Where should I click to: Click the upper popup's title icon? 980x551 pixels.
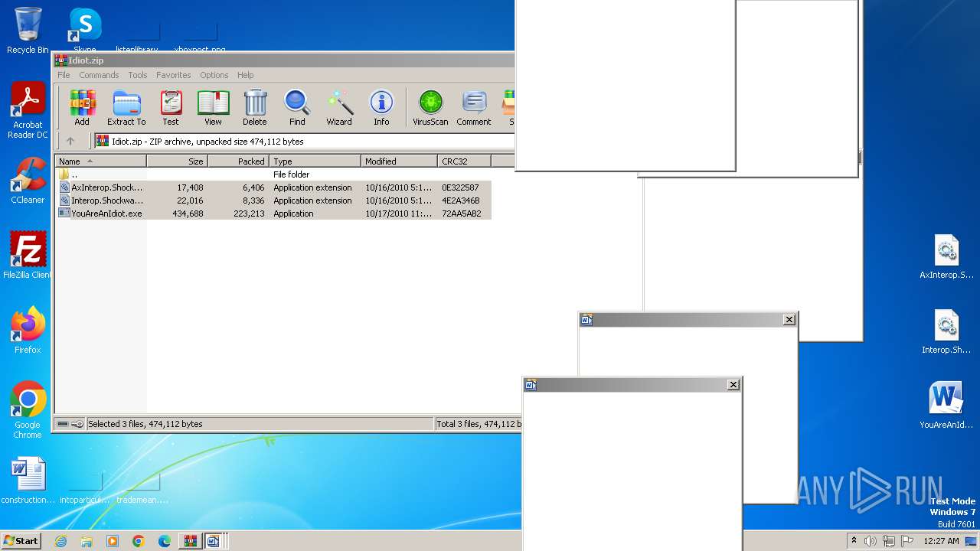tap(586, 320)
